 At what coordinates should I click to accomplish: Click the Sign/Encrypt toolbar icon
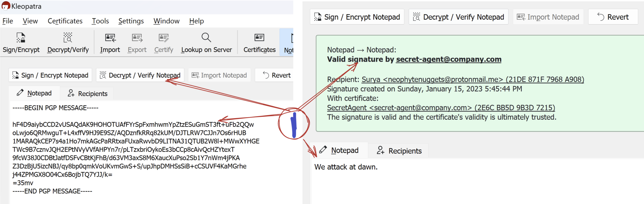click(x=21, y=38)
